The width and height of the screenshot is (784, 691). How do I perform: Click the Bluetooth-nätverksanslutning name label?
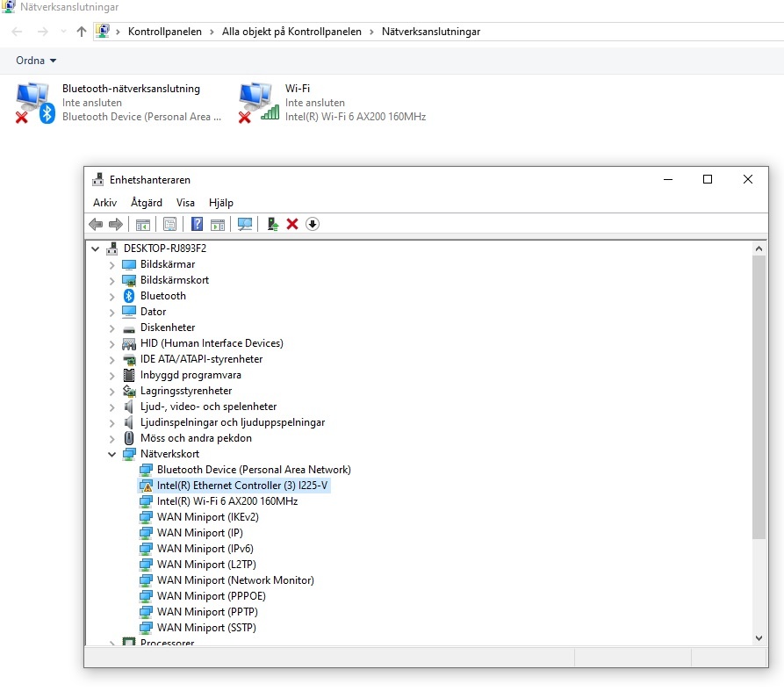click(x=131, y=89)
